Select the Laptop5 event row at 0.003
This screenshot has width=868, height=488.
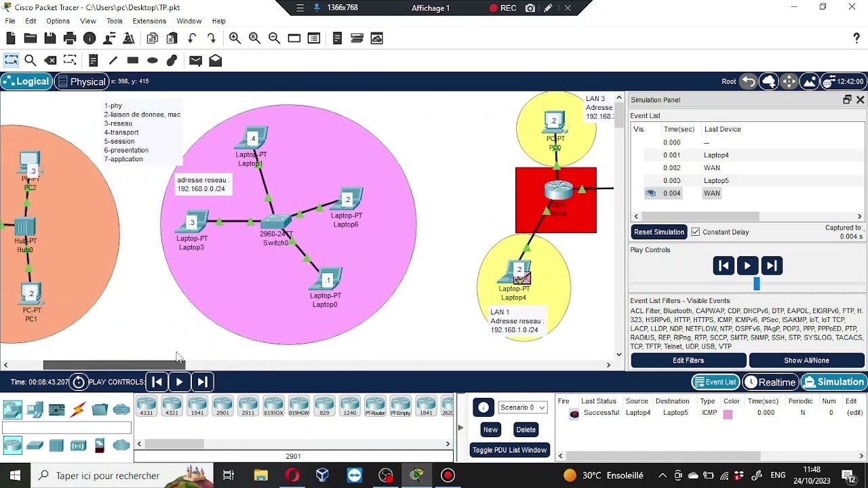[x=746, y=180]
